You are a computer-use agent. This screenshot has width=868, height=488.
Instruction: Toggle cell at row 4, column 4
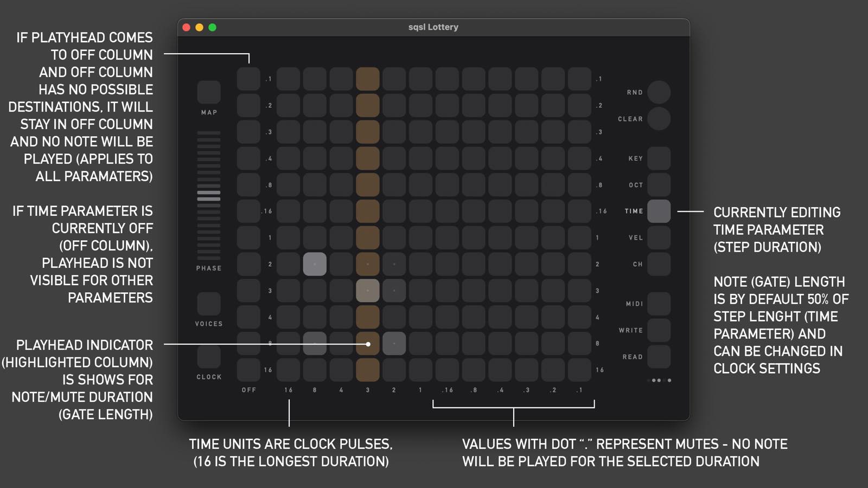click(x=341, y=317)
